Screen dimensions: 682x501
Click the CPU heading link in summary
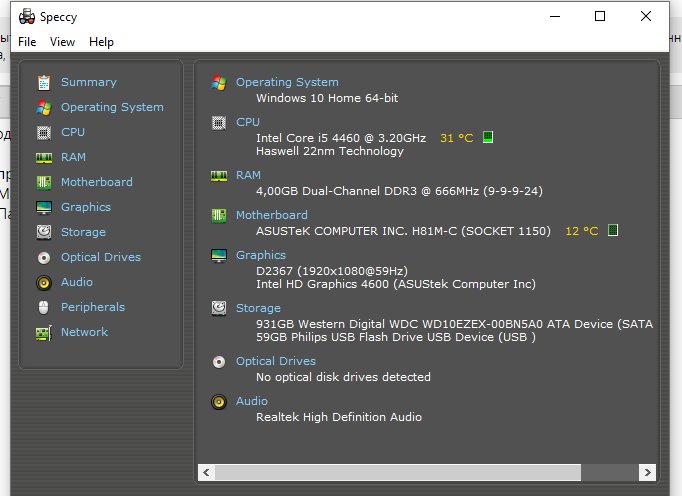pos(248,122)
